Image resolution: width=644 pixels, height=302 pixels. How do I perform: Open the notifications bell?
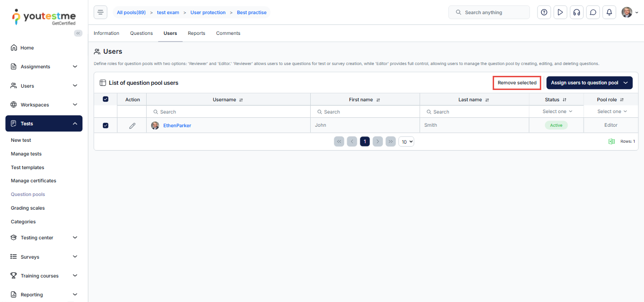click(609, 12)
